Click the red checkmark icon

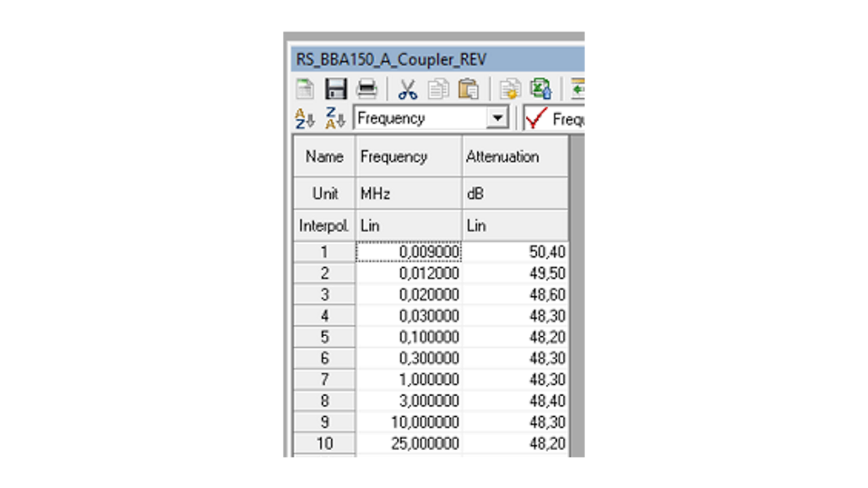536,119
